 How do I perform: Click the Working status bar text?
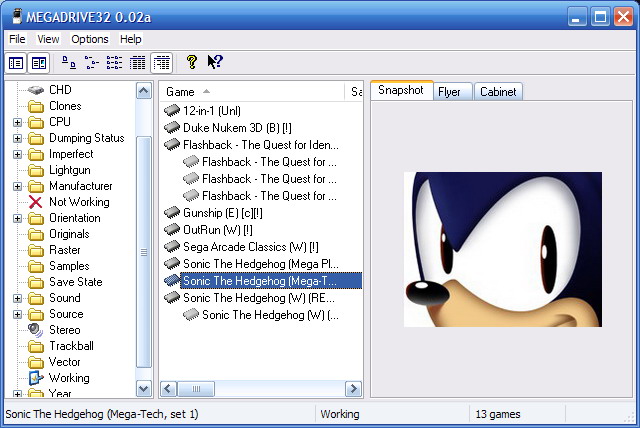(x=340, y=415)
